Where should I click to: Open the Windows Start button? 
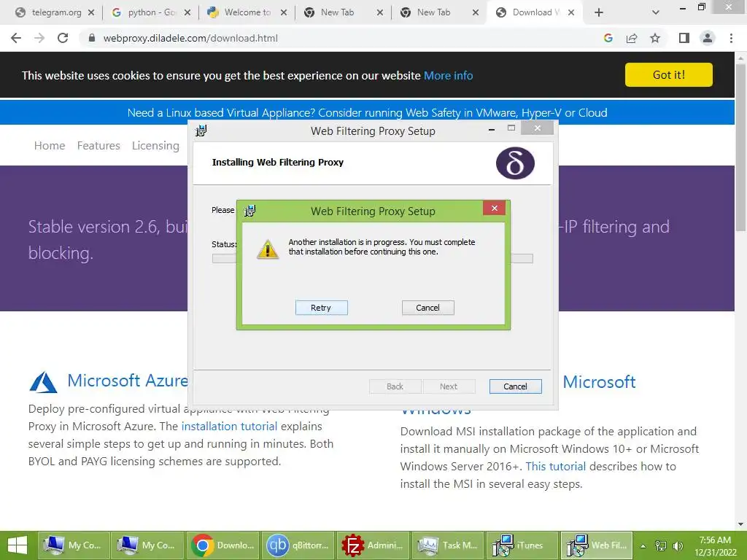tap(18, 545)
